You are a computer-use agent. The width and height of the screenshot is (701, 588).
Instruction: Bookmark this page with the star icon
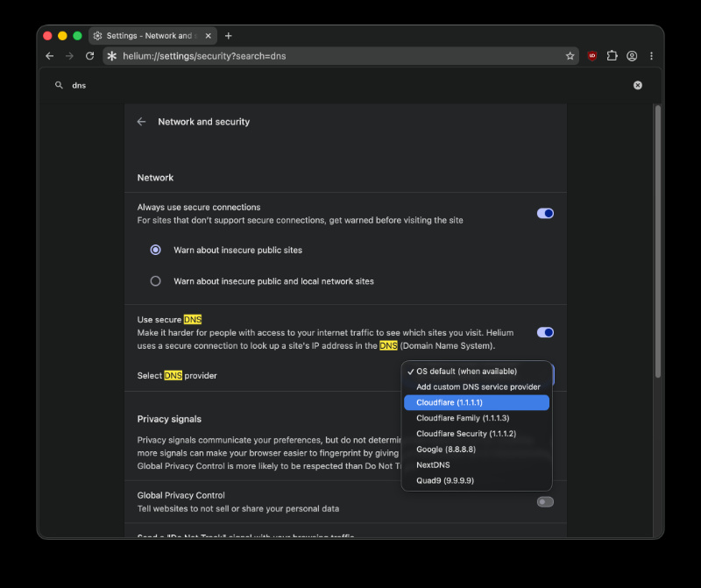pyautogui.click(x=570, y=56)
